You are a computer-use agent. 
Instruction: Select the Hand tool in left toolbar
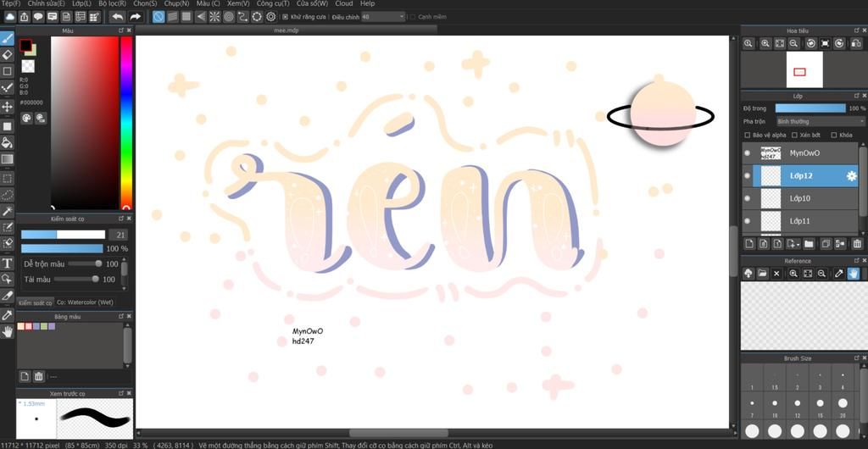[7, 332]
